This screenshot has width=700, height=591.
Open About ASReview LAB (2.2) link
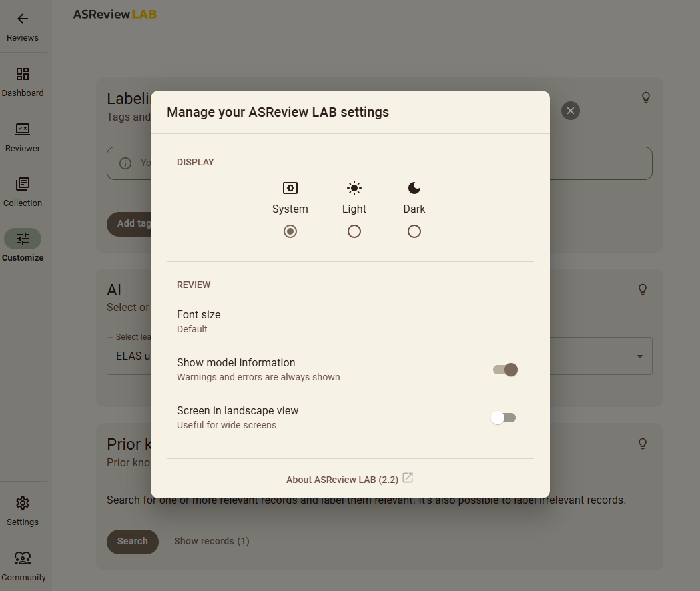[342, 480]
